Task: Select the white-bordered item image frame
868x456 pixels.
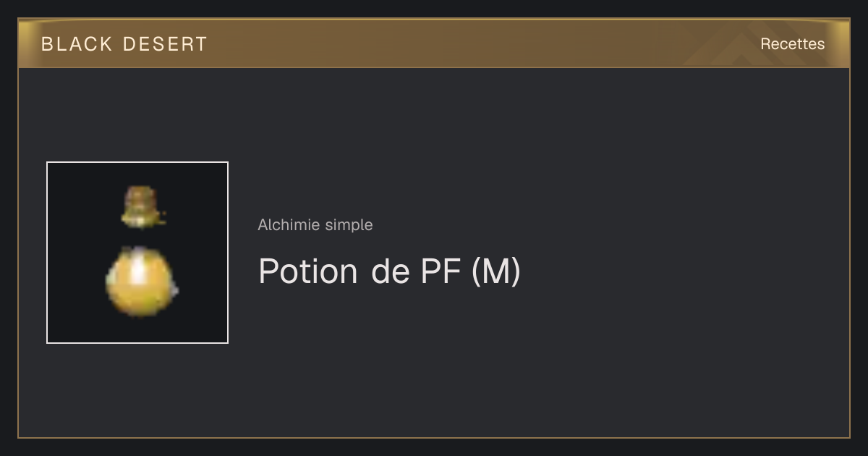Action: point(137,253)
